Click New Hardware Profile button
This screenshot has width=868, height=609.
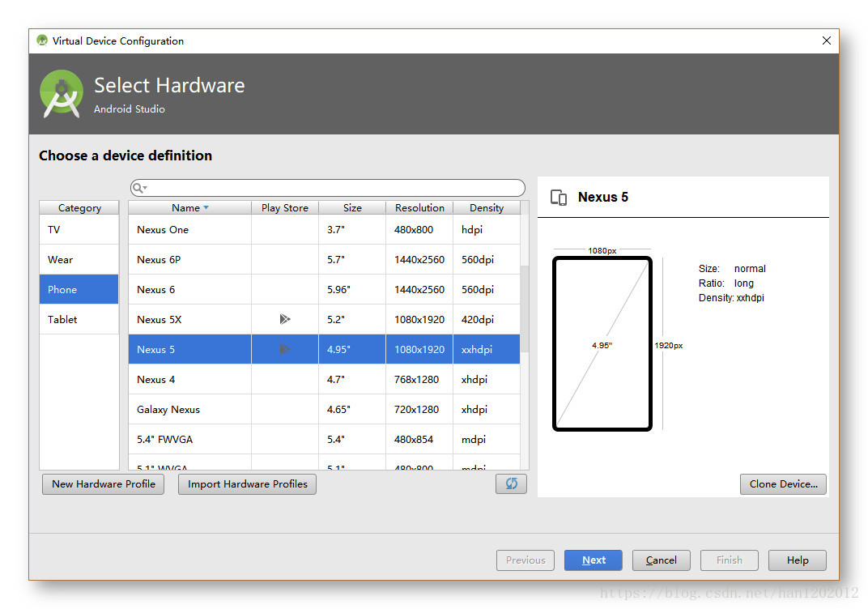pos(103,483)
